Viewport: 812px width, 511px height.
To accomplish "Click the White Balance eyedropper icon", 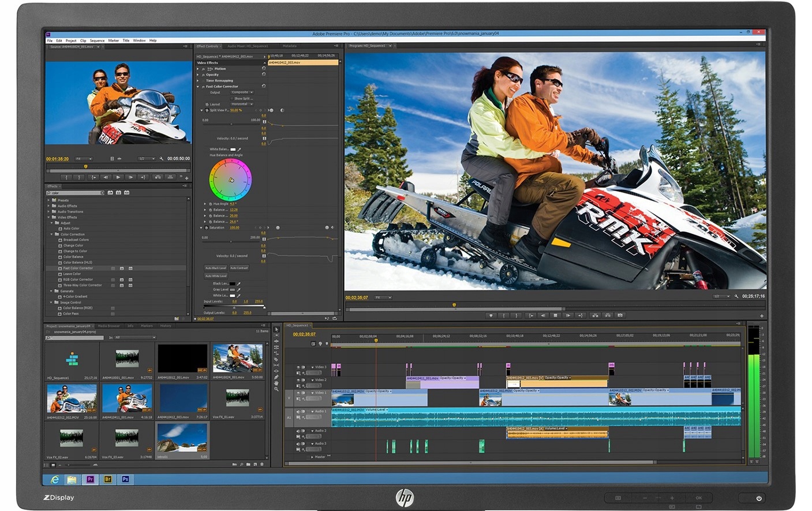I will (x=239, y=150).
